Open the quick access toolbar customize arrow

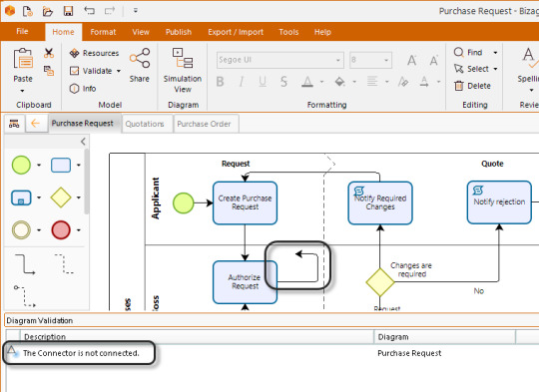click(136, 11)
